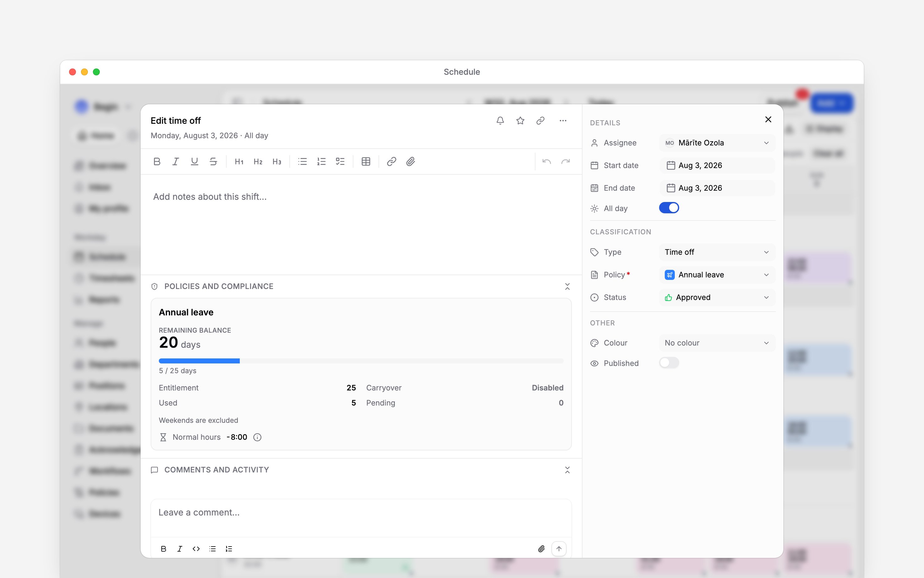
Task: Click the 'Weekends are excluded' note
Action: click(x=199, y=421)
